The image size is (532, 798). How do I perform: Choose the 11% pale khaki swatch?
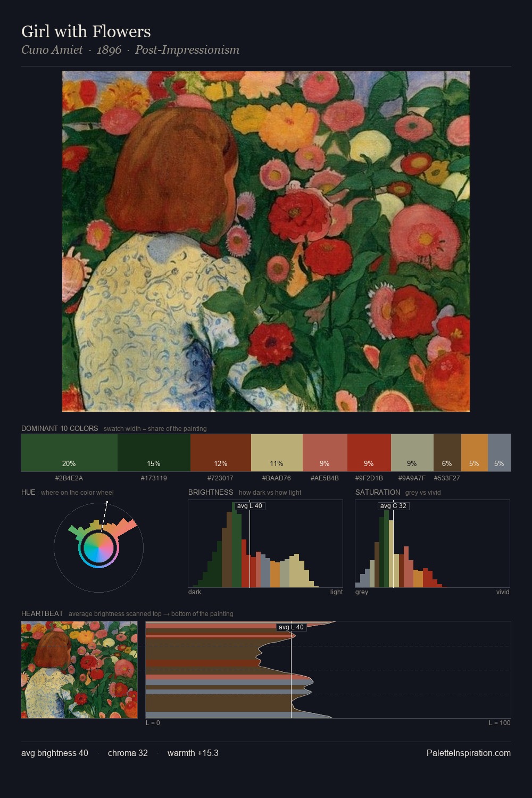click(277, 453)
